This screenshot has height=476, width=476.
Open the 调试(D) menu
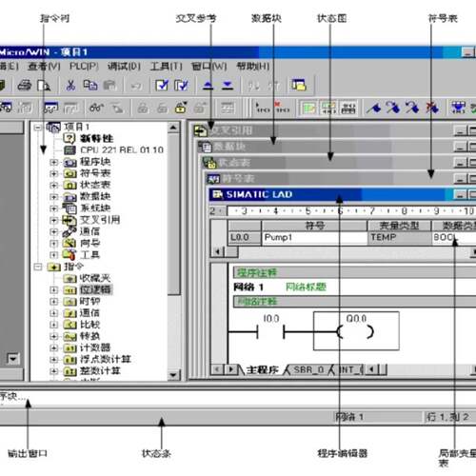coord(124,67)
